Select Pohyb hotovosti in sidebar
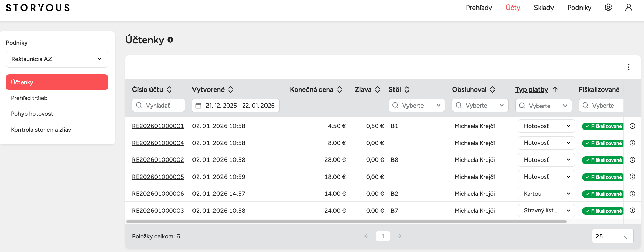Viewport: 644px width, 252px height. (x=33, y=114)
